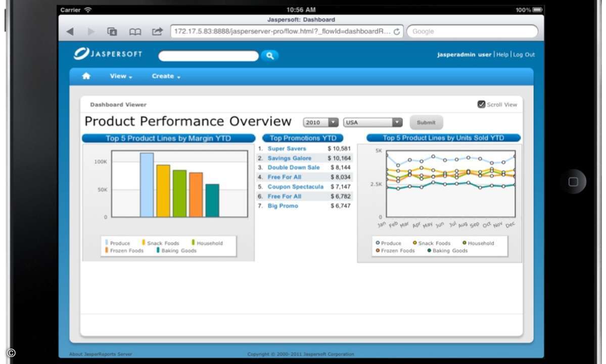
Task: Open the View menu
Action: (121, 76)
